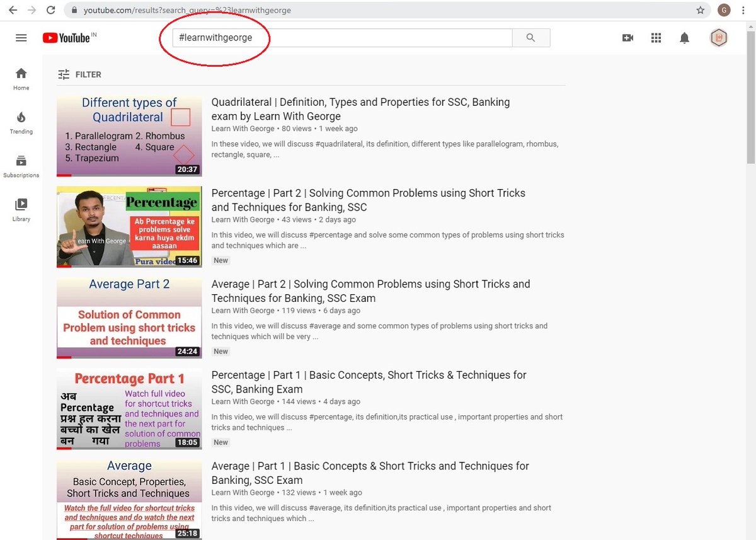Viewport: 756px width, 540px height.
Task: Bookmark this page with the star icon
Action: pos(700,10)
